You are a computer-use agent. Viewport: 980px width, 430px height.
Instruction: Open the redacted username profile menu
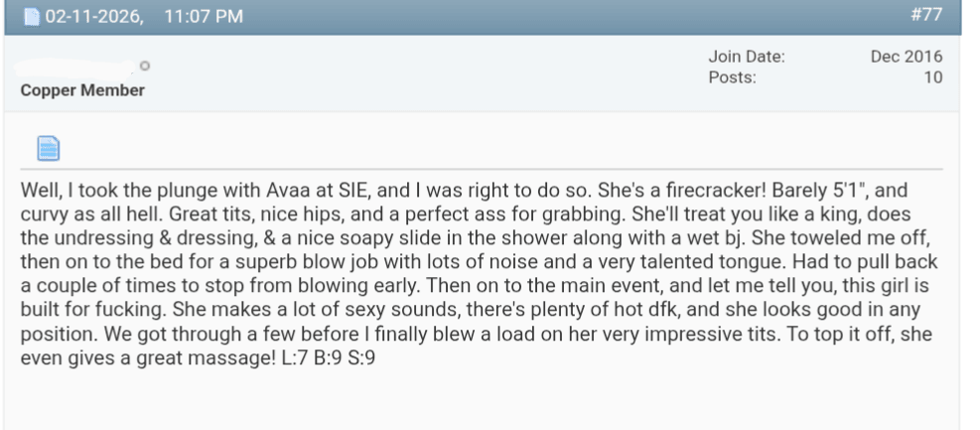(x=74, y=68)
